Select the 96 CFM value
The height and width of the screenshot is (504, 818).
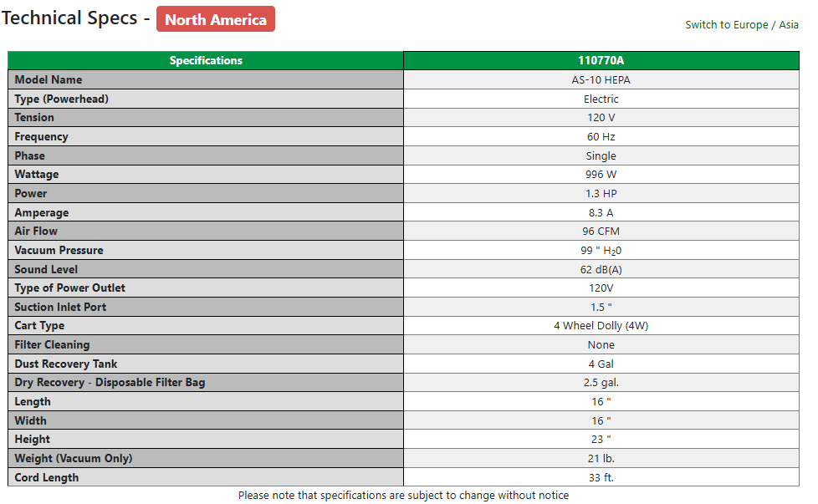(601, 231)
